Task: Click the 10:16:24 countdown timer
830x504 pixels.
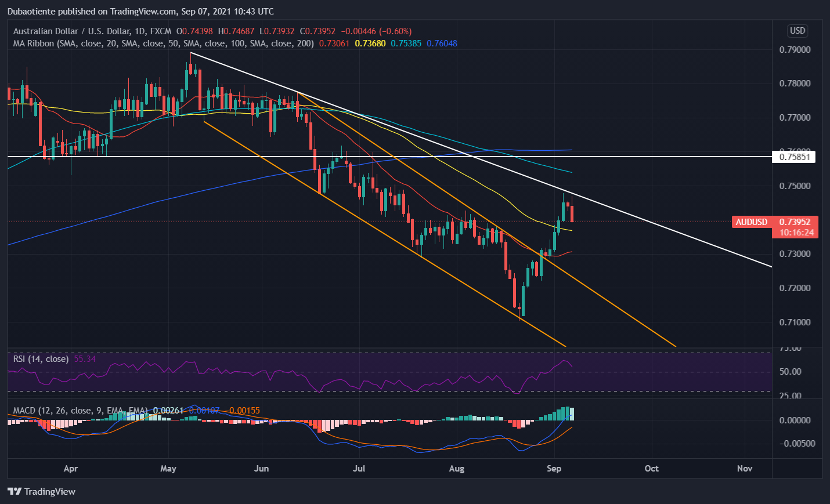Action: (796, 233)
